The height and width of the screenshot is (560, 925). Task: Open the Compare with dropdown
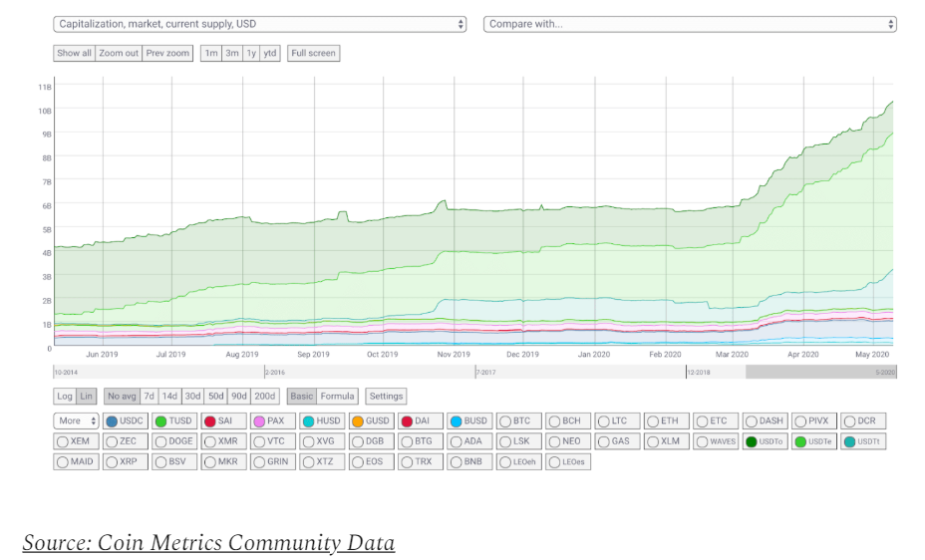click(690, 24)
